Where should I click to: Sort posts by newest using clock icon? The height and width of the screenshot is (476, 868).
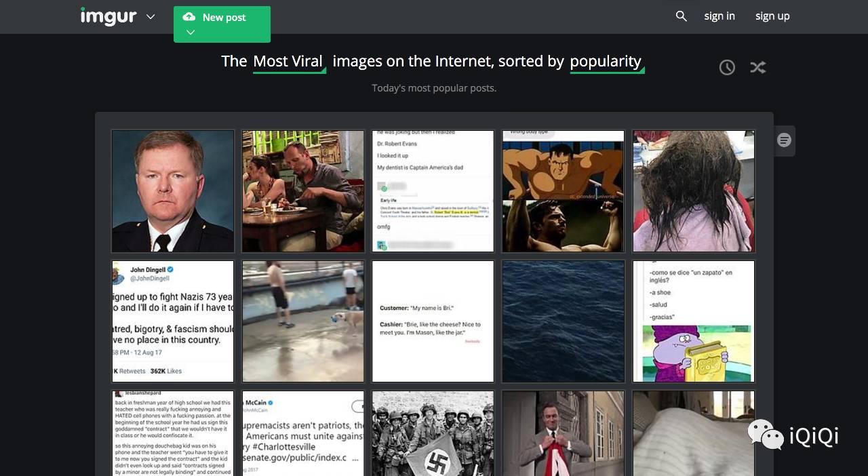pos(727,67)
